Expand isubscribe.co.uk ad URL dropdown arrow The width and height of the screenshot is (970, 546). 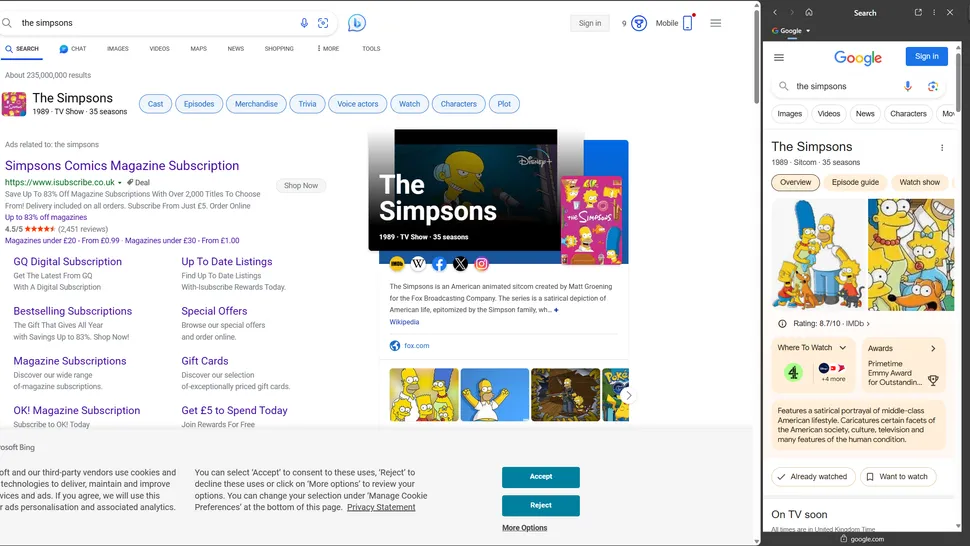tap(120, 183)
